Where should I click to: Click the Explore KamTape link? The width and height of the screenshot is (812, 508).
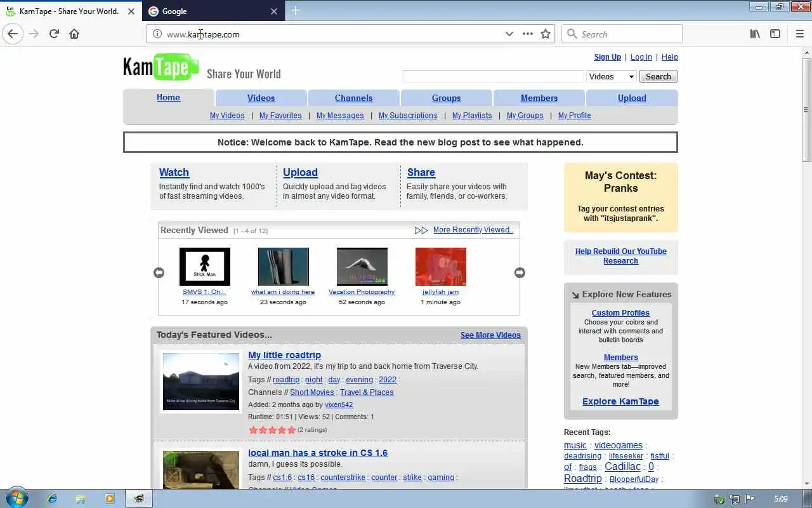pos(620,401)
